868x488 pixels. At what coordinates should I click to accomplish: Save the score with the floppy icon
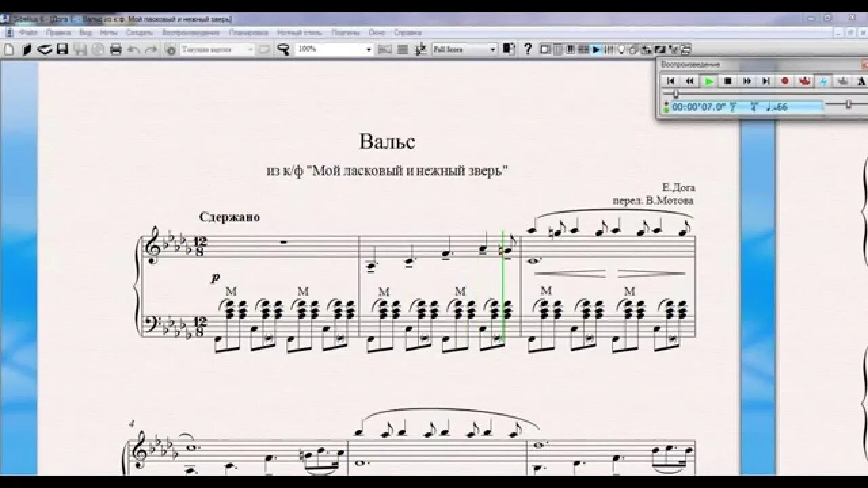(62, 49)
